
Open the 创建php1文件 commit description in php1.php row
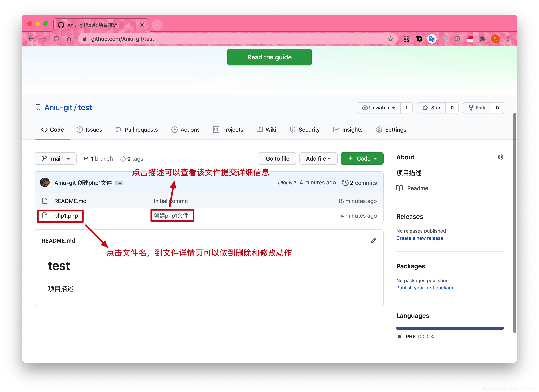[171, 216]
